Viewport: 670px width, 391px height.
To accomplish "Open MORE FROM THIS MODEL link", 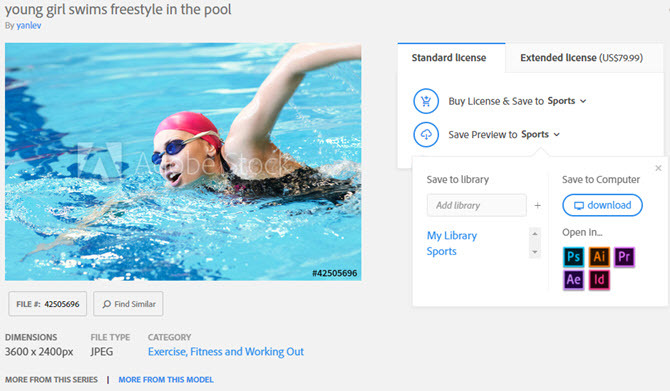I will [x=166, y=379].
